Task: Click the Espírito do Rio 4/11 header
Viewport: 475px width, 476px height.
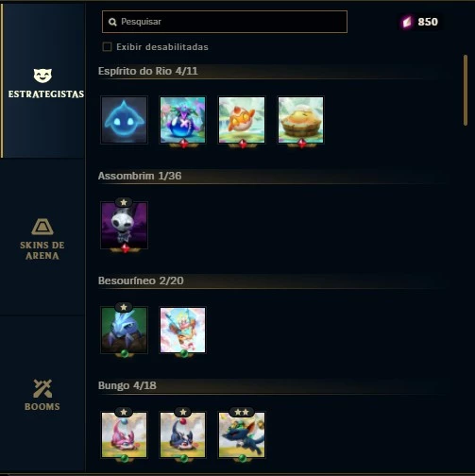Action: 147,71
